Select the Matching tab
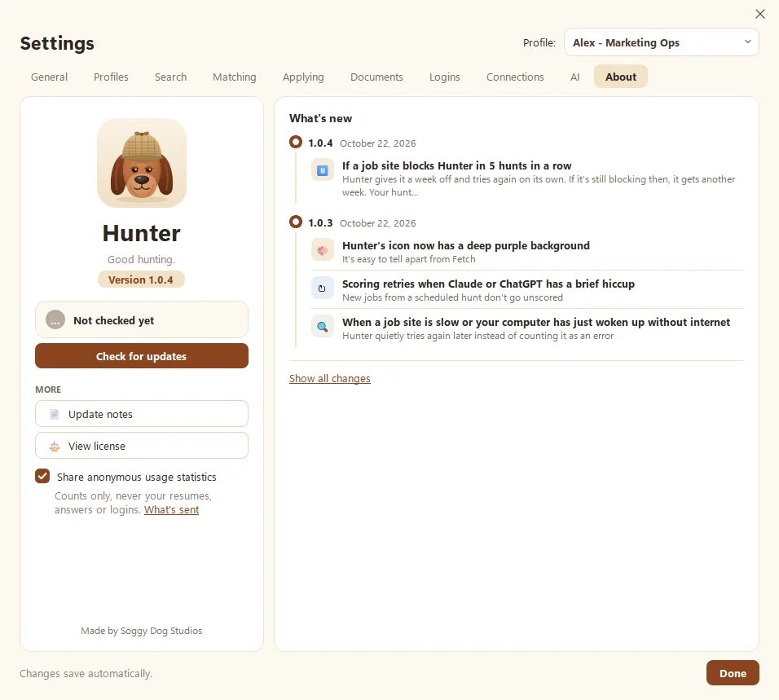Image resolution: width=779 pixels, height=700 pixels. coord(235,77)
